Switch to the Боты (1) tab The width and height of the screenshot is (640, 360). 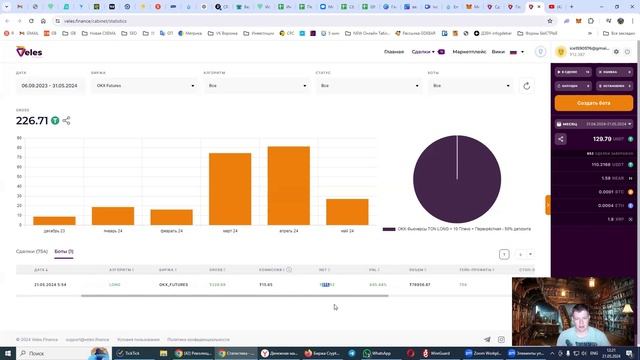64,251
